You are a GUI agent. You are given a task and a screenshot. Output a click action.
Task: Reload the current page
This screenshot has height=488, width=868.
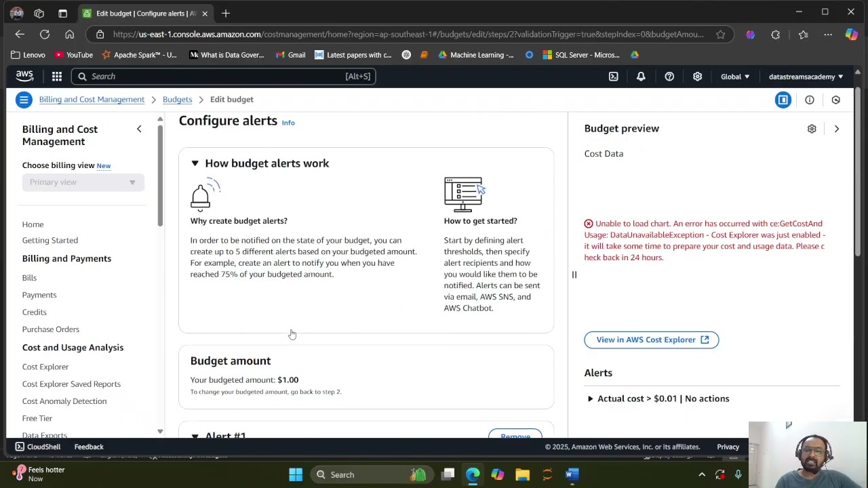pyautogui.click(x=45, y=35)
